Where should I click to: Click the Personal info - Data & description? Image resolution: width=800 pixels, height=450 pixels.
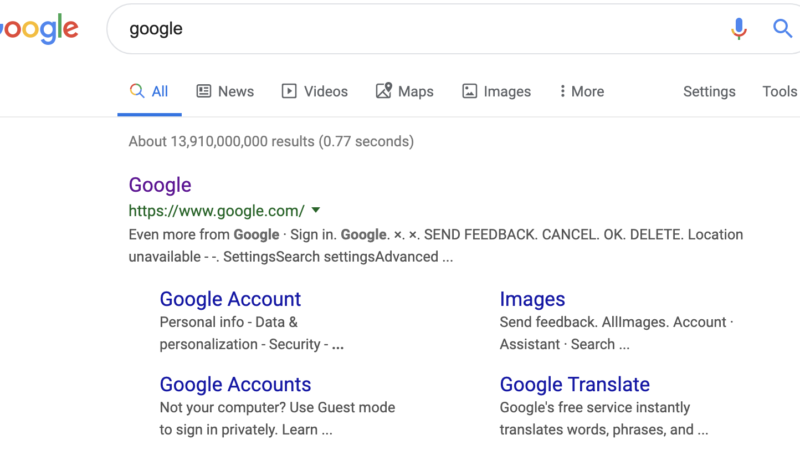pyautogui.click(x=252, y=333)
